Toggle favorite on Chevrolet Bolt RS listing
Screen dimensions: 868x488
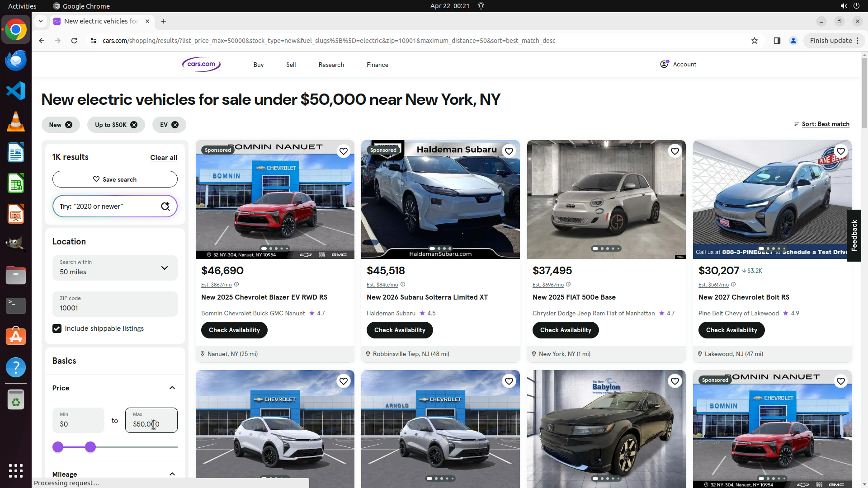[841, 151]
